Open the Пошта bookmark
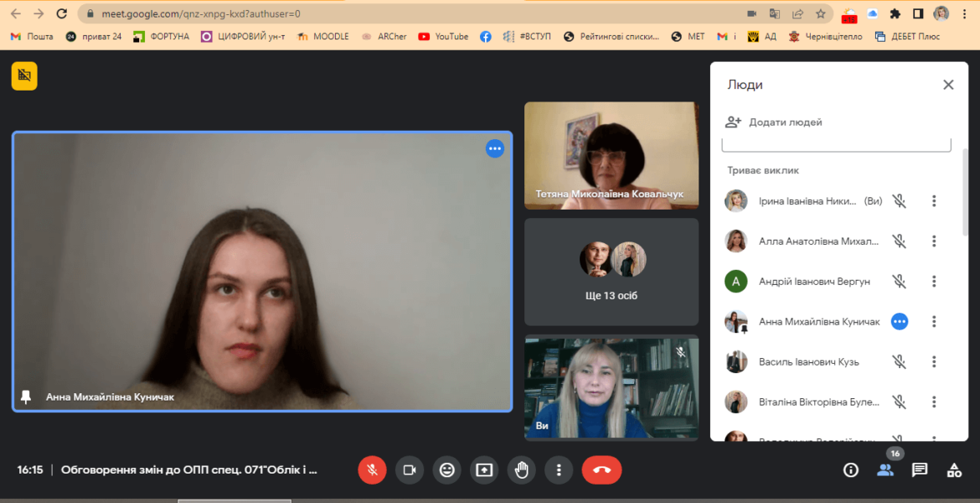The width and height of the screenshot is (980, 503). click(33, 36)
